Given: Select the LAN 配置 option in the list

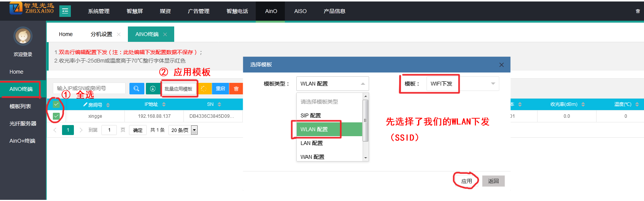Looking at the screenshot, I should pyautogui.click(x=312, y=143).
